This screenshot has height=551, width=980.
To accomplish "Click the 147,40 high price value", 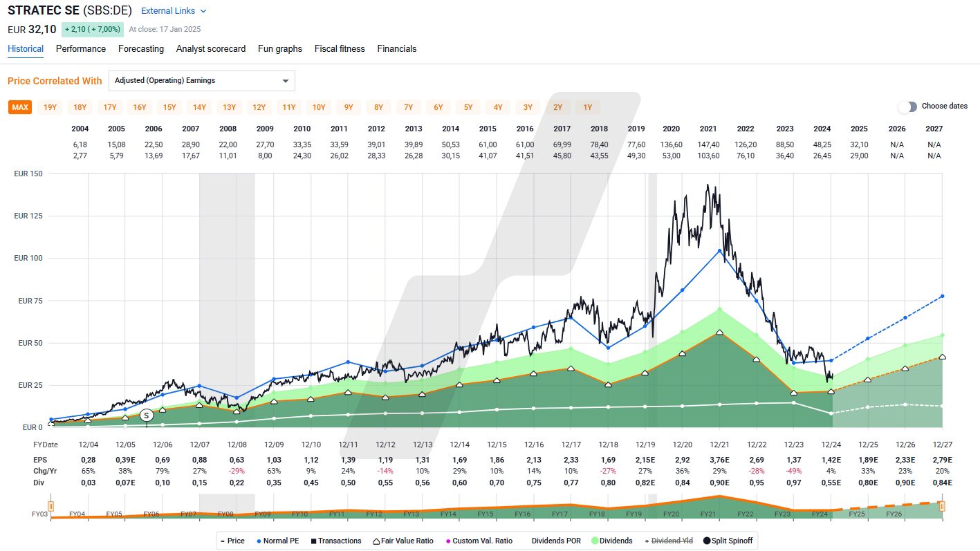I will point(708,144).
